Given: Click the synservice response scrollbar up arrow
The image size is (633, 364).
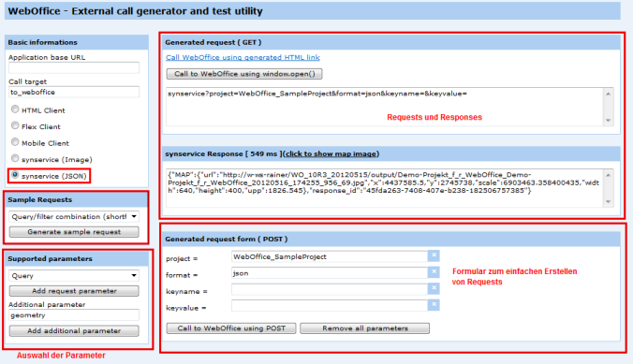Looking at the screenshot, I should 608,175.
